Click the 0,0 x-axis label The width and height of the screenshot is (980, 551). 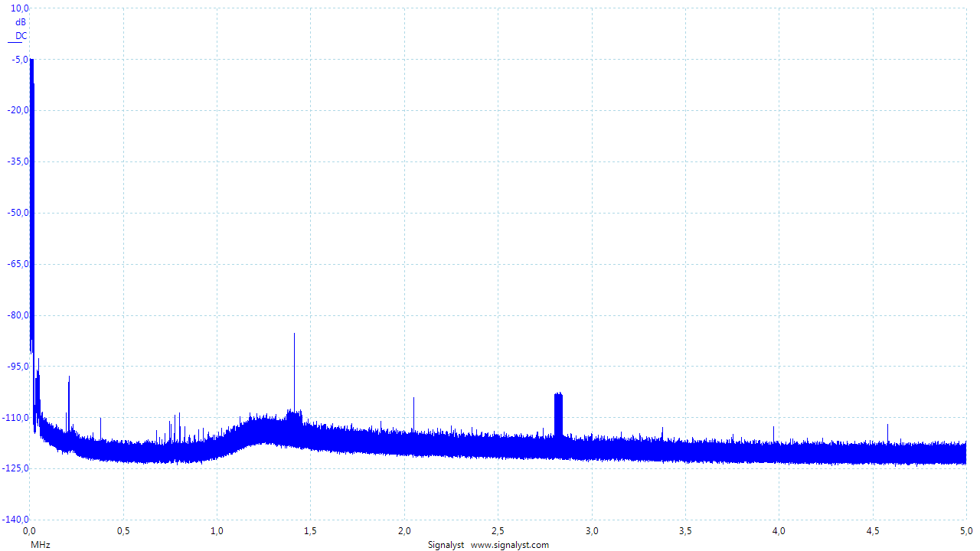click(x=29, y=530)
